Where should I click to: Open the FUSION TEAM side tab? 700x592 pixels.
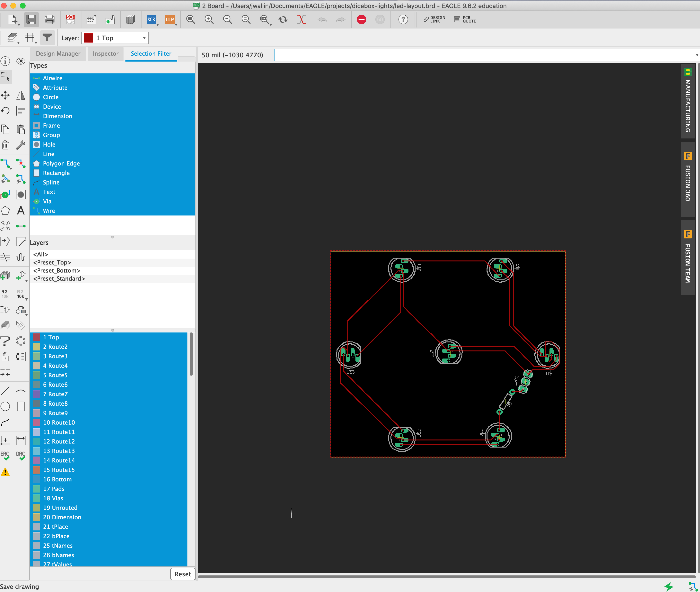click(688, 258)
